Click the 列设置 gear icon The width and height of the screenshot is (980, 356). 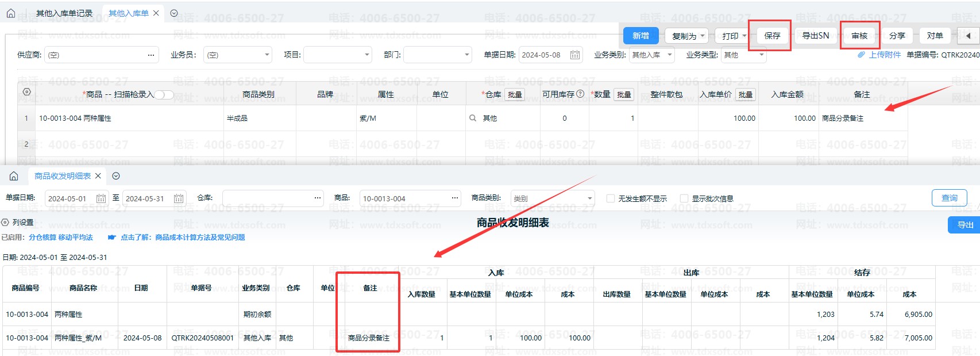[x=5, y=223]
